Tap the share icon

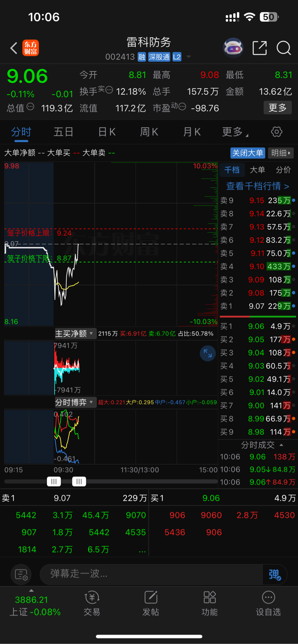point(260,48)
